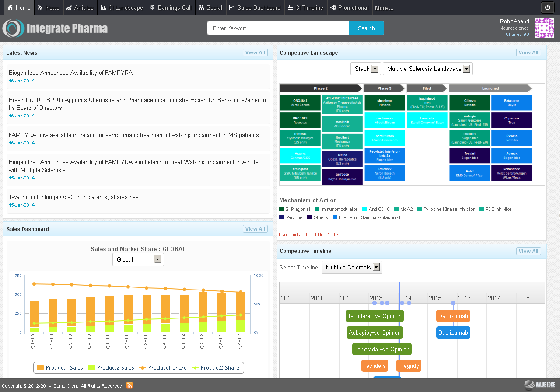Image resolution: width=560 pixels, height=392 pixels.
Task: Open the CI Landscape tab
Action: (x=122, y=7)
